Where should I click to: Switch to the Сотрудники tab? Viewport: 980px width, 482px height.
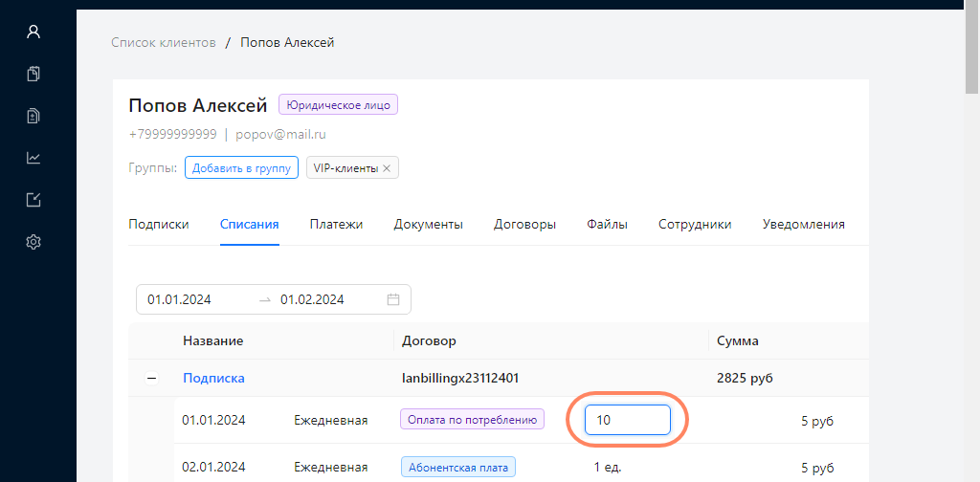tap(695, 225)
